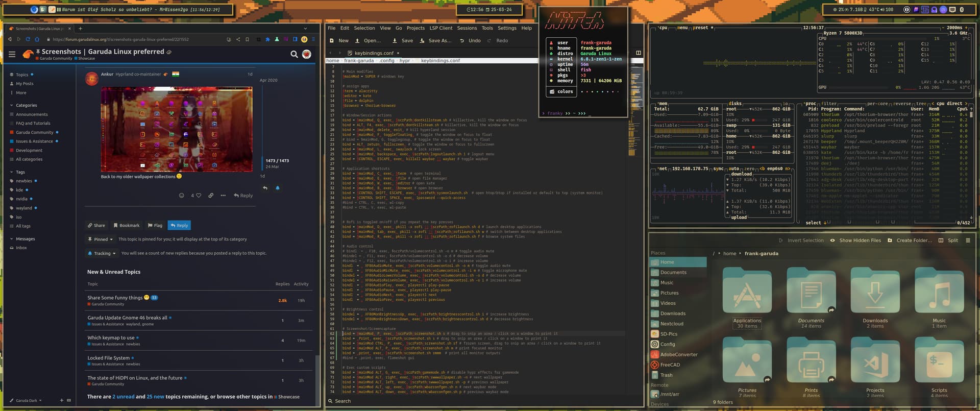Click the Search icon at Kate's bottom bar
Image resolution: width=980 pixels, height=411 pixels.
339,401
